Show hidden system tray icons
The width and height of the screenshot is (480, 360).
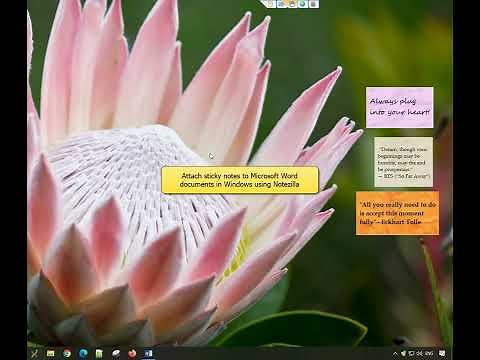[x=395, y=353]
